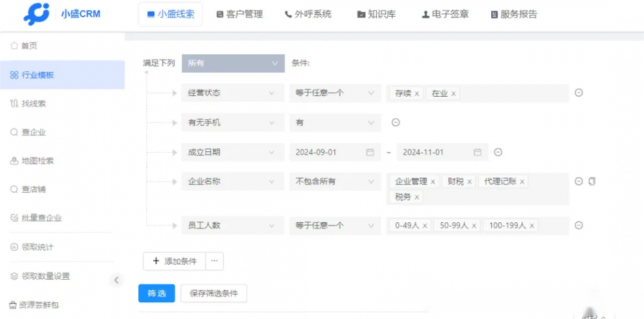644x319 pixels.
Task: Go to the 知识库 tab
Action: pos(377,14)
